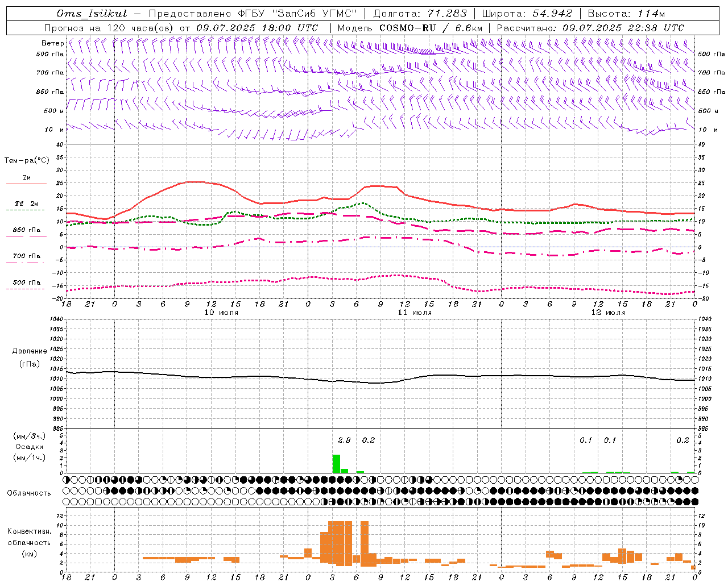Click the '10 м' wind level label on left

(x=54, y=130)
